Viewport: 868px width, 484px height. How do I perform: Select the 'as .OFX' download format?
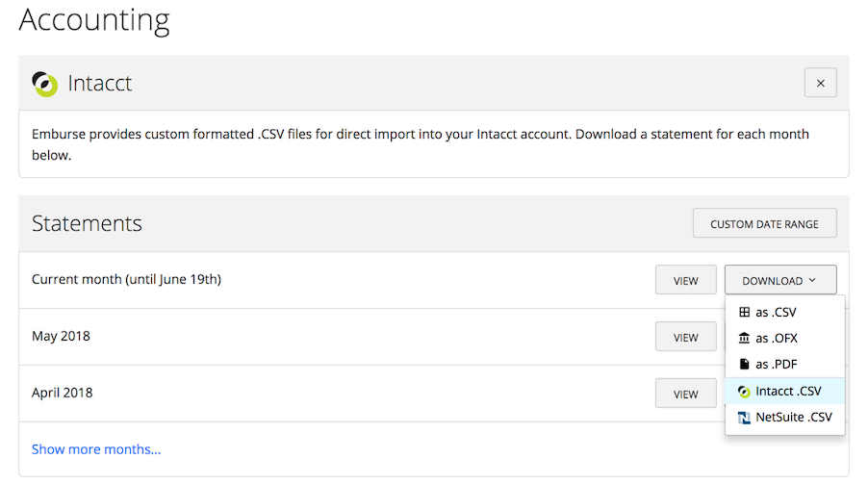tap(777, 339)
